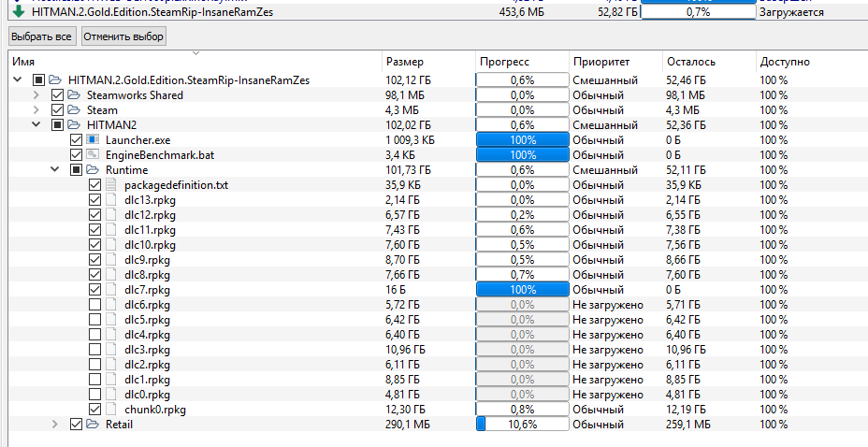Image resolution: width=868 pixels, height=447 pixels.
Task: Check the dlc1.rpkg checkbox
Action: pos(94,380)
